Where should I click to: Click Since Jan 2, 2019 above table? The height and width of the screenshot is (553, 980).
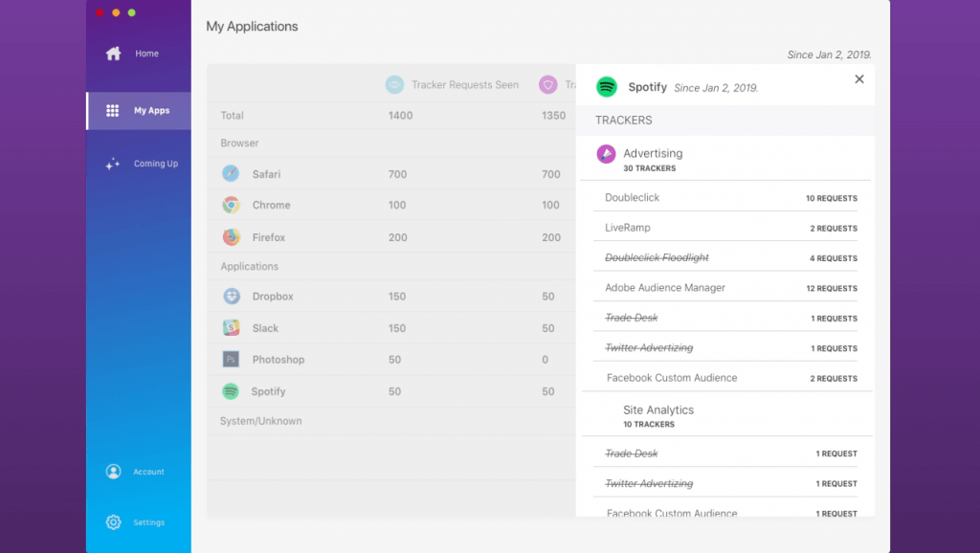click(x=829, y=55)
